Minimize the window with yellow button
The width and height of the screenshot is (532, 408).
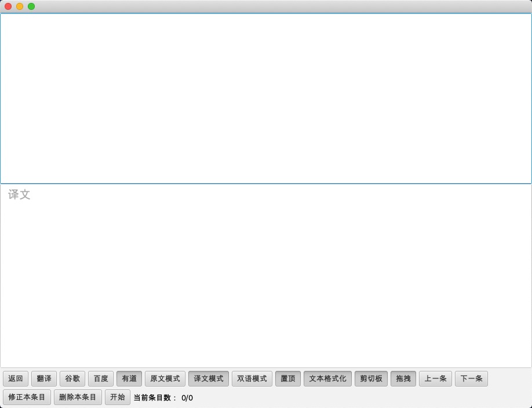(20, 6)
